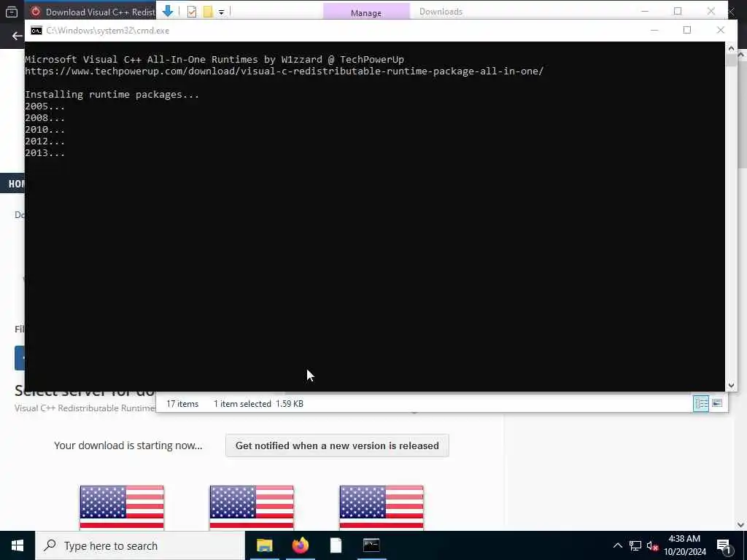
Task: Click the Properties checkmark quick access icon
Action: point(192,12)
